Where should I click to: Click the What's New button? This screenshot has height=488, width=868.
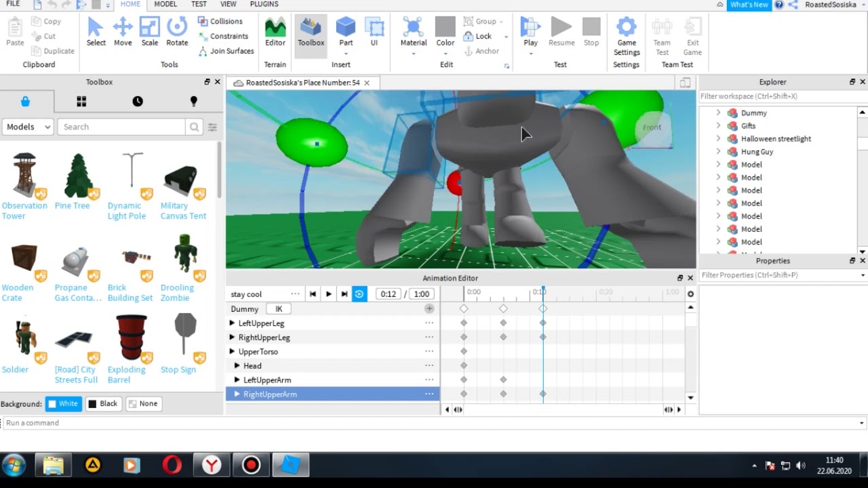pos(749,5)
